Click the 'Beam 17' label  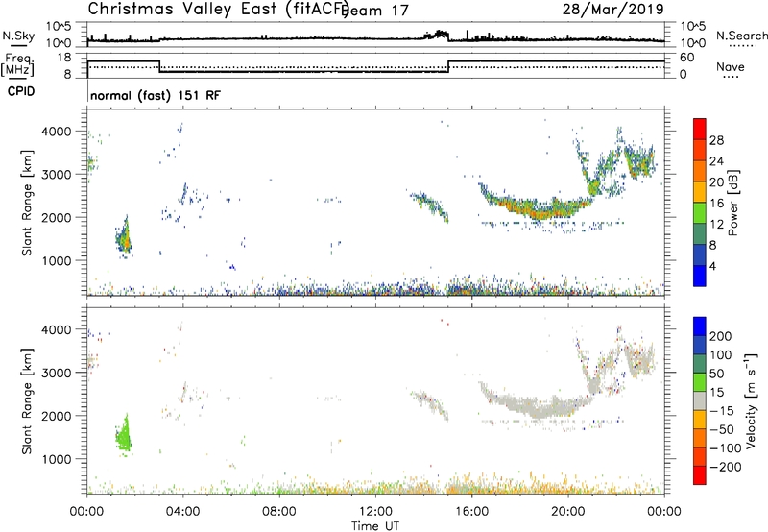[374, 11]
